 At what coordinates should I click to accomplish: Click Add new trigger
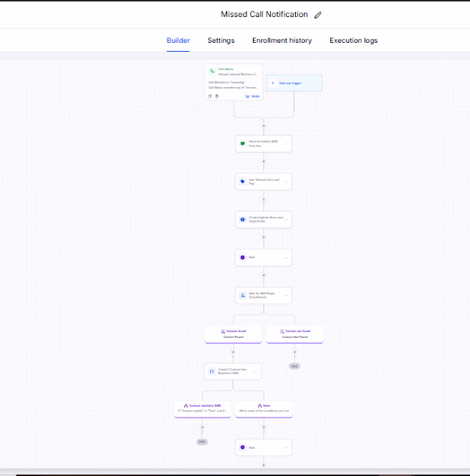[x=294, y=83]
